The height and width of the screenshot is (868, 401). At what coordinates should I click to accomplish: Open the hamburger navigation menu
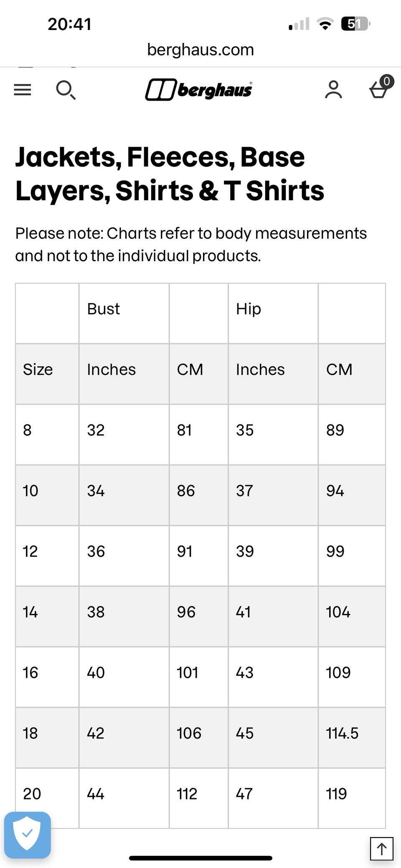23,89
